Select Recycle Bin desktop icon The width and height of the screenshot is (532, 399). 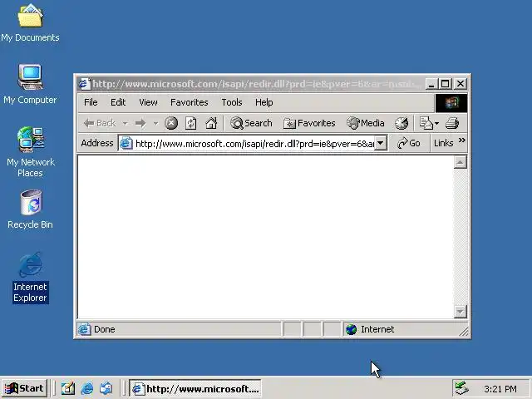click(30, 209)
